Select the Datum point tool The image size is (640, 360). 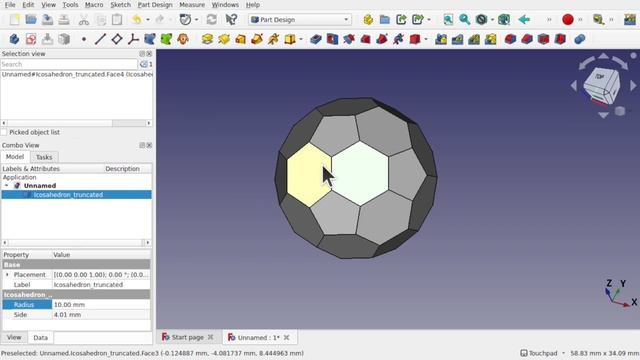pos(84,39)
